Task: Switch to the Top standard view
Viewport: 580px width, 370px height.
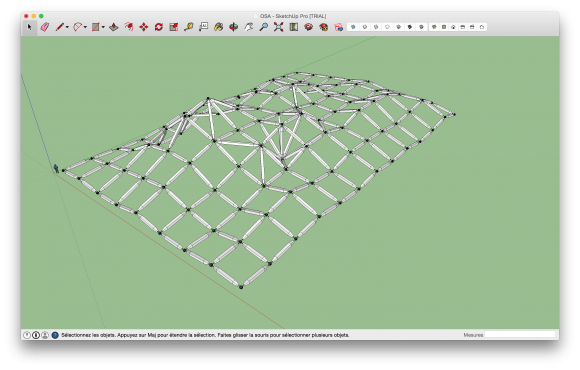Action: pyautogui.click(x=444, y=27)
